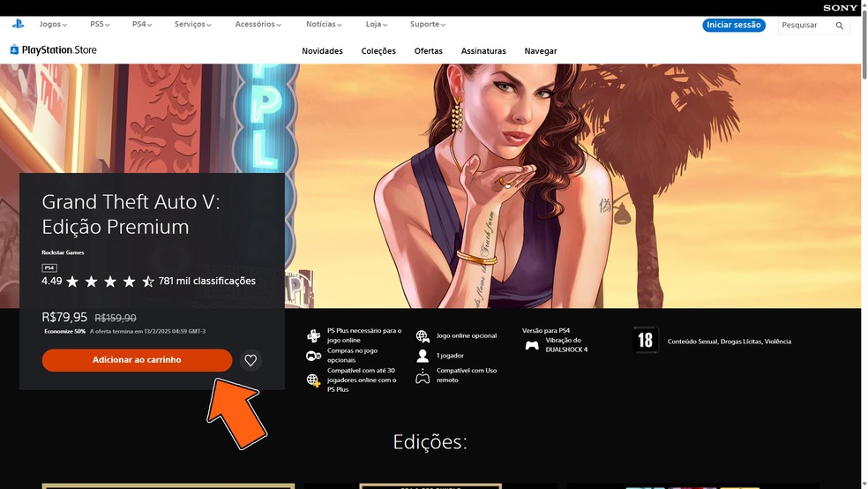Viewport: 868px width, 489px height.
Task: Expand the Suporte dropdown menu
Action: [427, 25]
